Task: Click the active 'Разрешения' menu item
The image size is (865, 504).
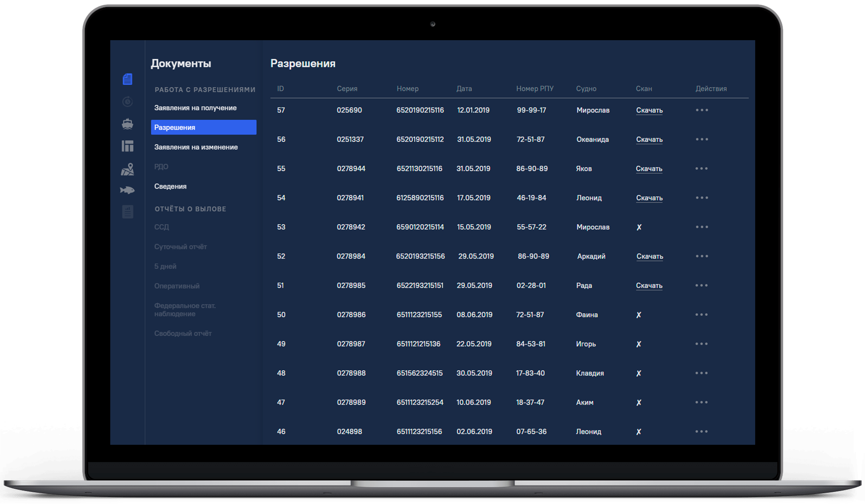Action: pyautogui.click(x=203, y=127)
